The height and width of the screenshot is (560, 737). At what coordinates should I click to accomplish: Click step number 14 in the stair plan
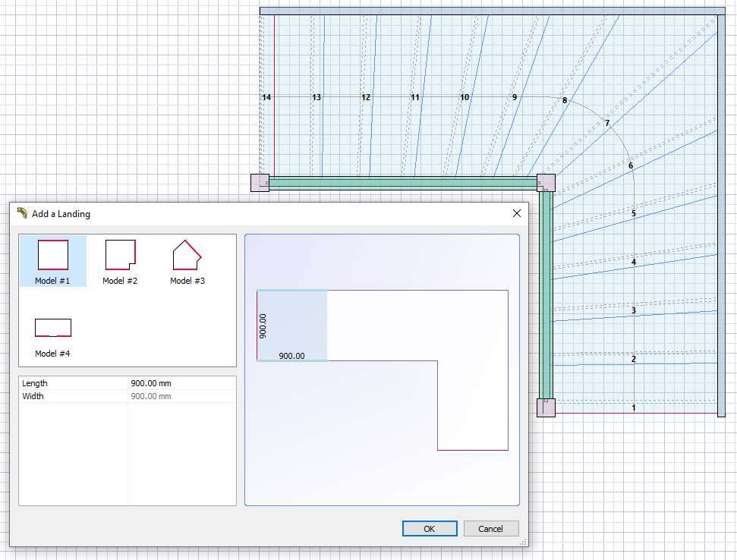click(266, 97)
